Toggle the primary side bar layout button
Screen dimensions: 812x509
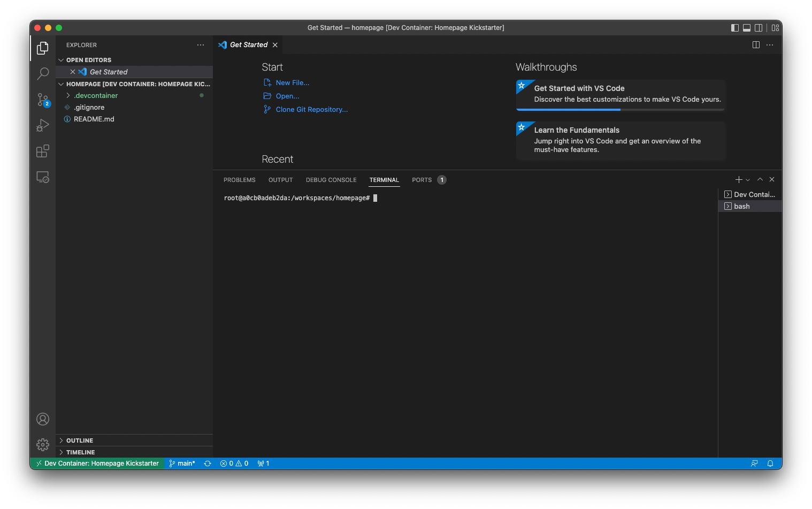coord(735,28)
